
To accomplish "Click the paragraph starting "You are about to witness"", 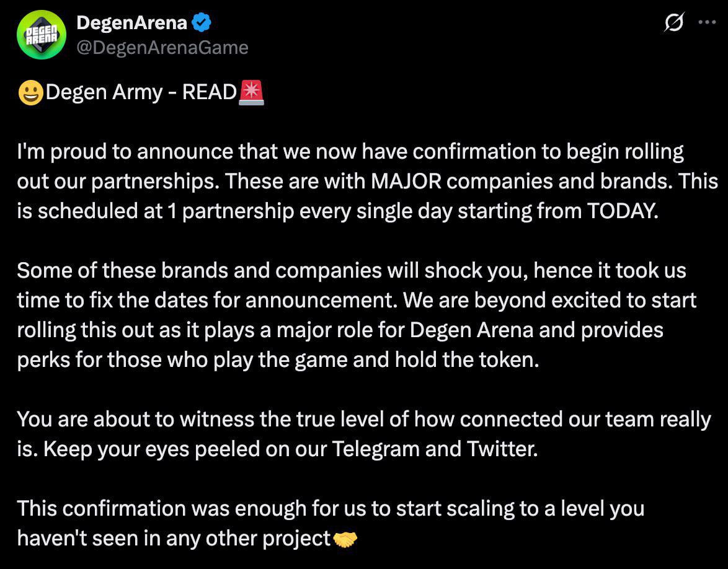I will coord(364,434).
